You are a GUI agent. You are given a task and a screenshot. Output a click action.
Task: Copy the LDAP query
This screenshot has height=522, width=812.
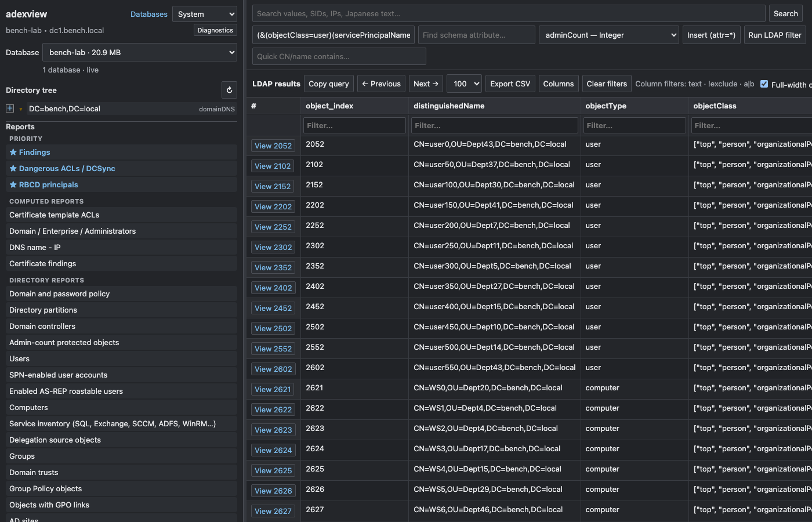tap(329, 84)
